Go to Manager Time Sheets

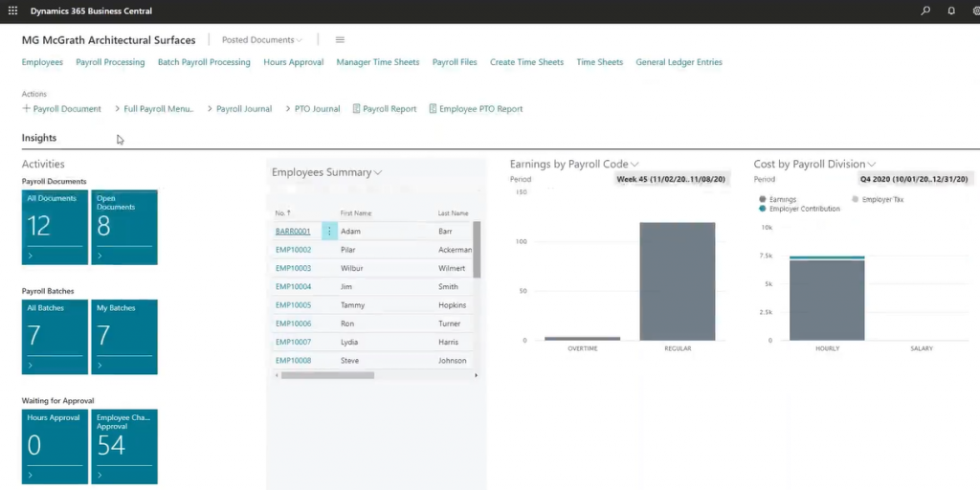pos(377,62)
